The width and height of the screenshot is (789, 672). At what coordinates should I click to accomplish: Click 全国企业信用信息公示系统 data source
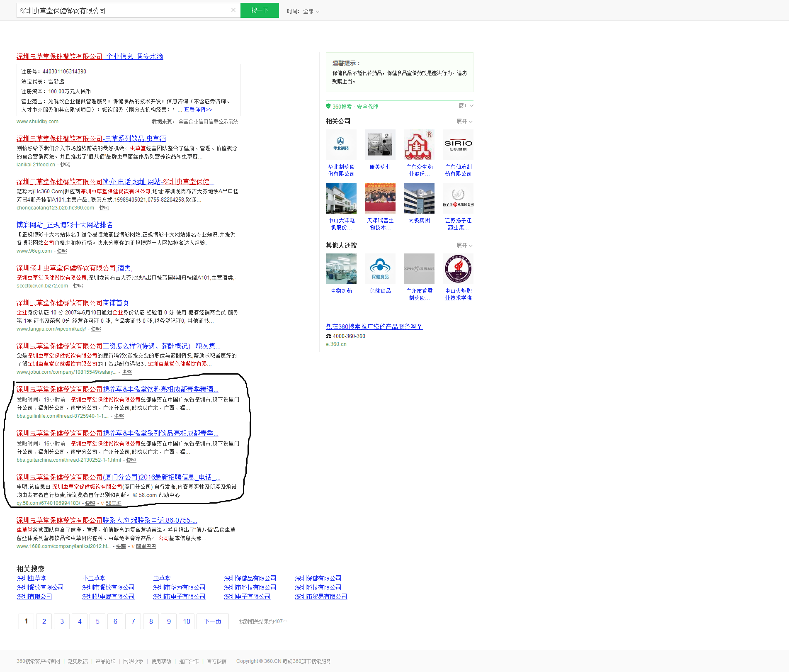(208, 122)
